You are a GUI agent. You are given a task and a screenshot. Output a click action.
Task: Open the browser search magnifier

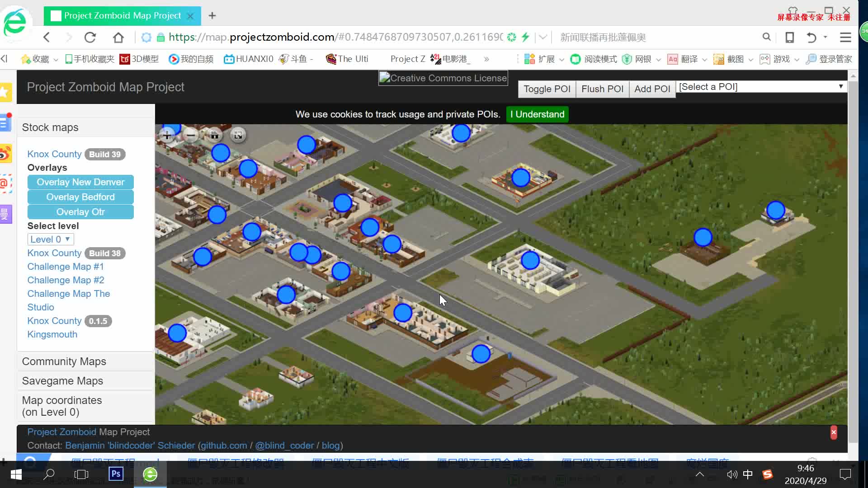[766, 37]
